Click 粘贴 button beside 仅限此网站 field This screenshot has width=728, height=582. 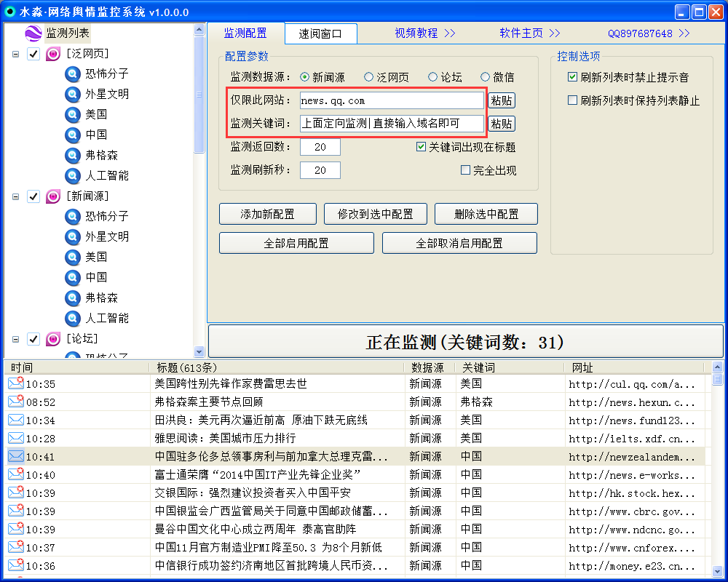tap(502, 100)
